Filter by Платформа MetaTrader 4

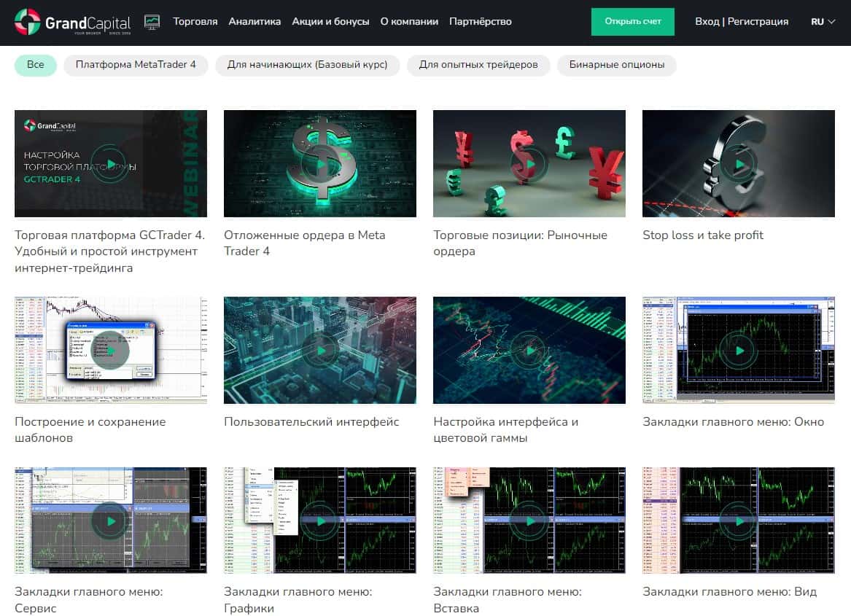tap(136, 65)
